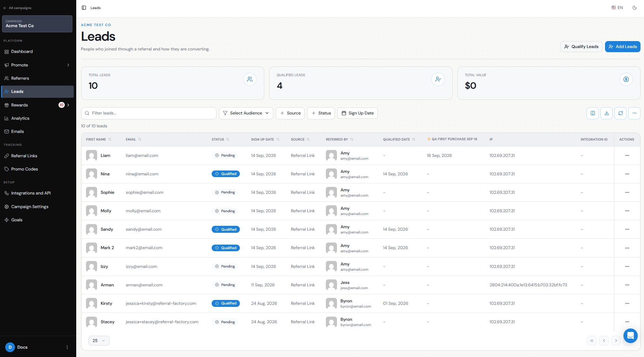Open Campaign Settings
The height and width of the screenshot is (357, 644).
38,207
